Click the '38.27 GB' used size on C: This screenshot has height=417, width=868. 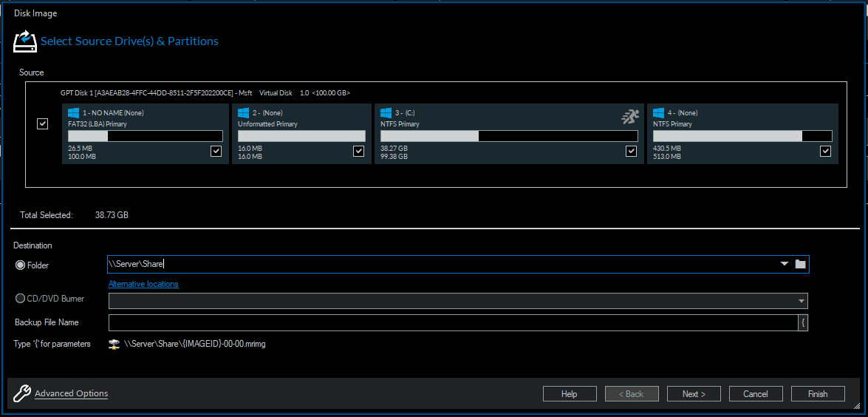pos(394,149)
